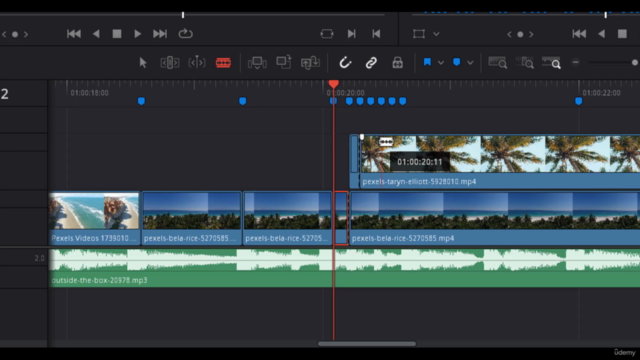Screen dimensions: 640x360
Task: Select the pexels-taryn-elliott-5928010.mp4 clip
Action: pos(499,162)
